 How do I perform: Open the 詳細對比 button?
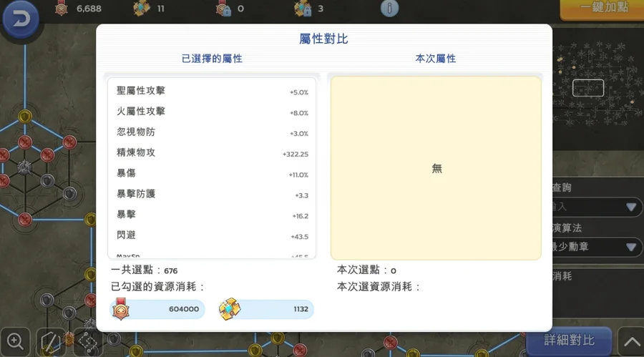coord(569,340)
